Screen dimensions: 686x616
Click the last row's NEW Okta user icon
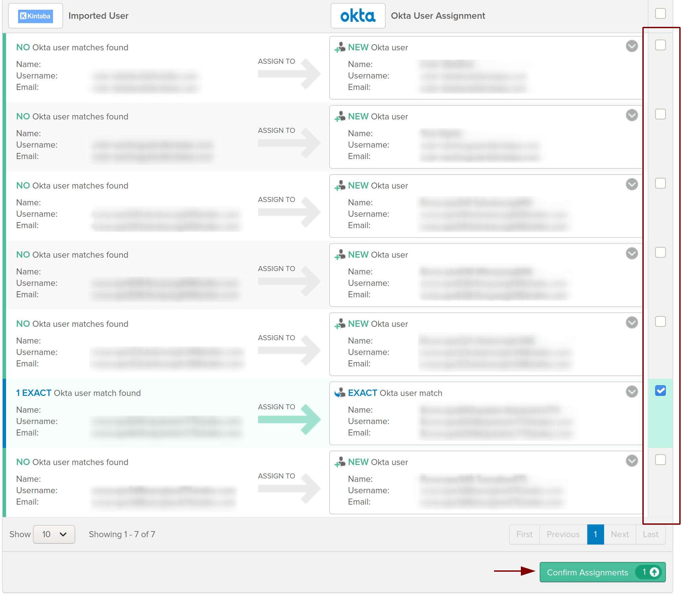point(340,462)
